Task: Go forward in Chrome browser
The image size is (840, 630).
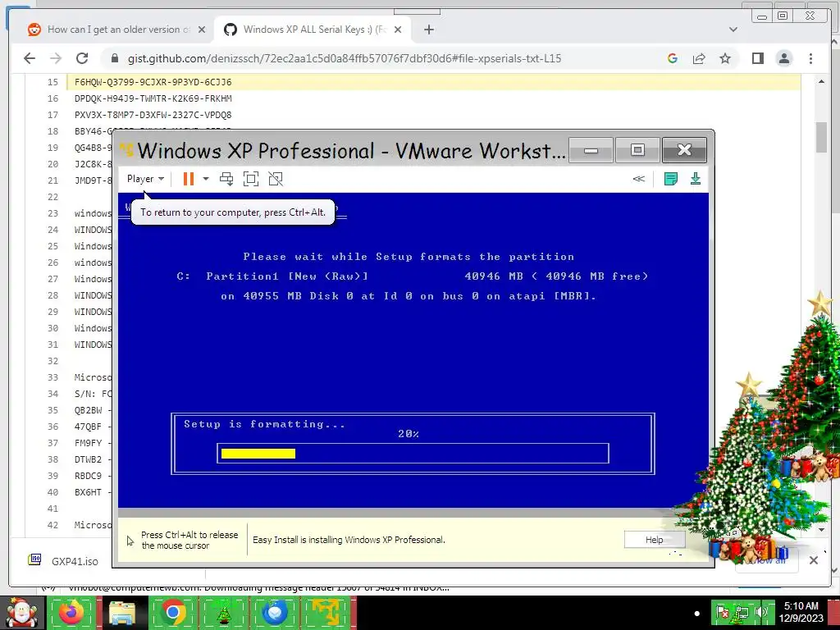Action: point(56,58)
